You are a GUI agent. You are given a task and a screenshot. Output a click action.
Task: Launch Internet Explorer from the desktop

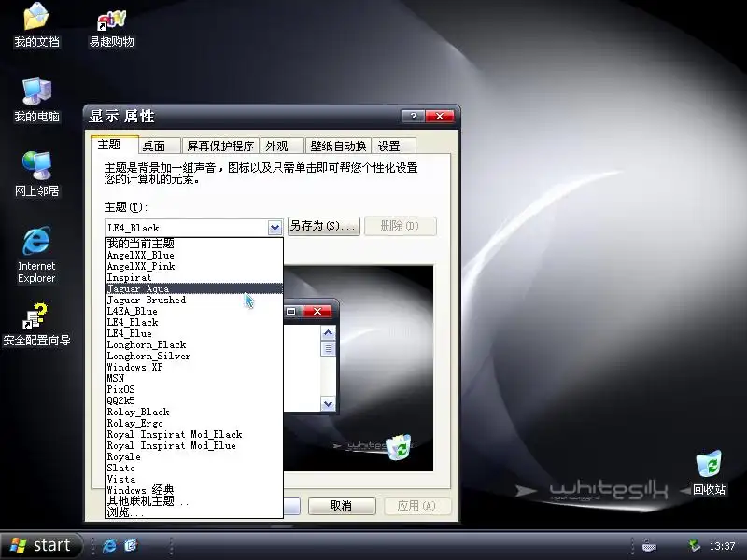36,256
